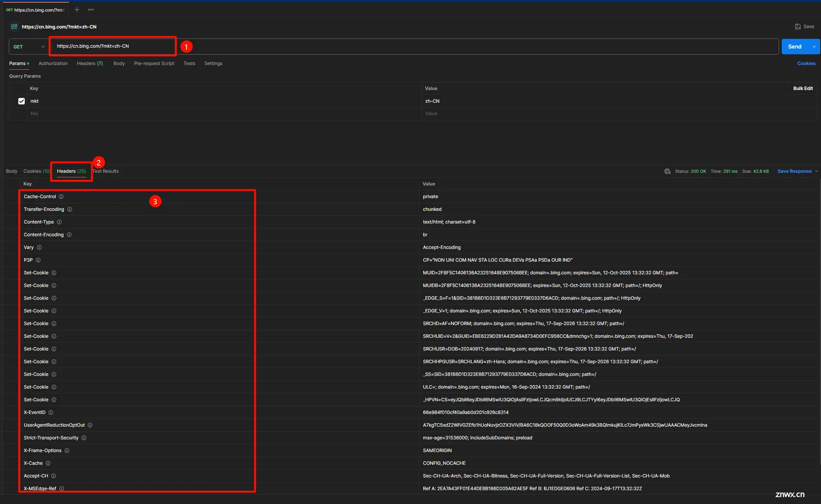This screenshot has height=504, width=821.
Task: Click the Save button
Action: pos(804,27)
